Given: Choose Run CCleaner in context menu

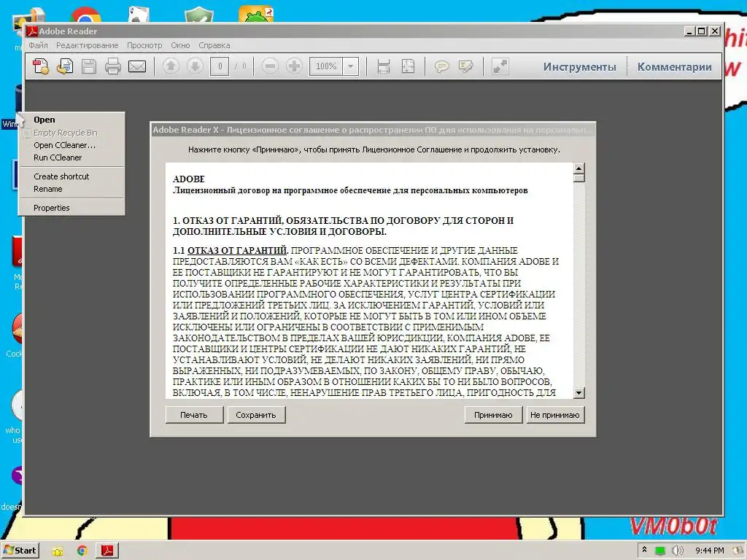Looking at the screenshot, I should pos(72,157).
